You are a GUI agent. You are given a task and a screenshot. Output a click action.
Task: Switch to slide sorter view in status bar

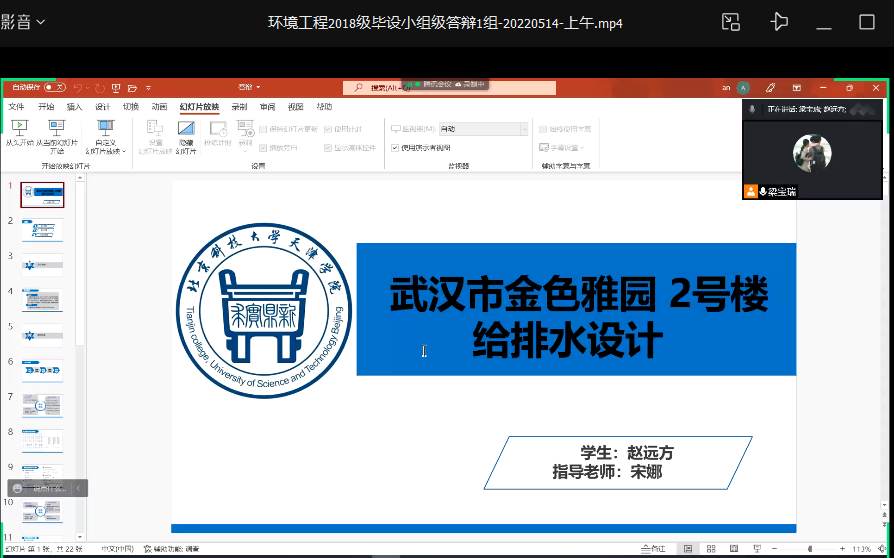[x=709, y=548]
